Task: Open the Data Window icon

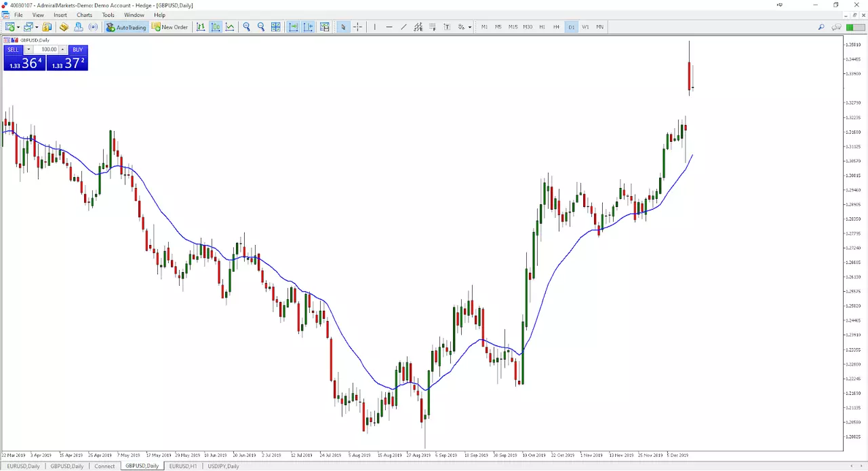Action: (x=64, y=27)
